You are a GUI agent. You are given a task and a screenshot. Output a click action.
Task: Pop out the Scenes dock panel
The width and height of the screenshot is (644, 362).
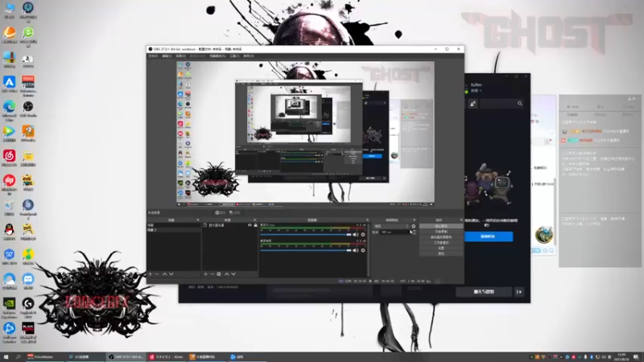pos(197,220)
